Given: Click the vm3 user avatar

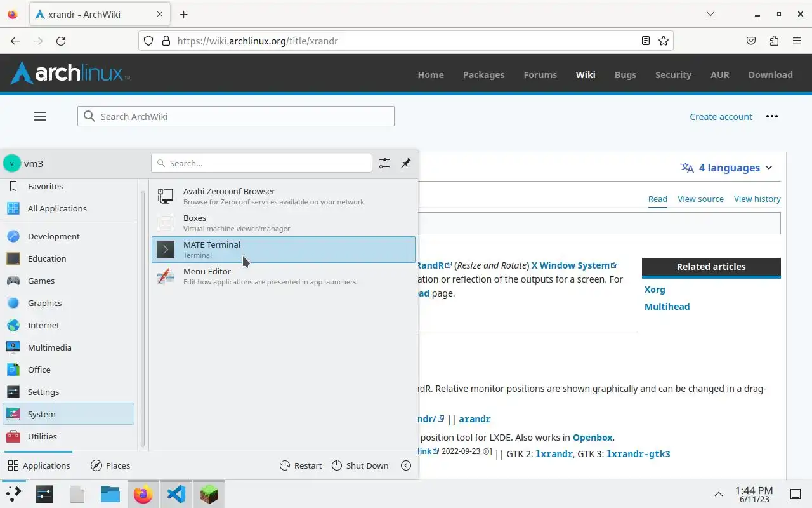Looking at the screenshot, I should [11, 163].
